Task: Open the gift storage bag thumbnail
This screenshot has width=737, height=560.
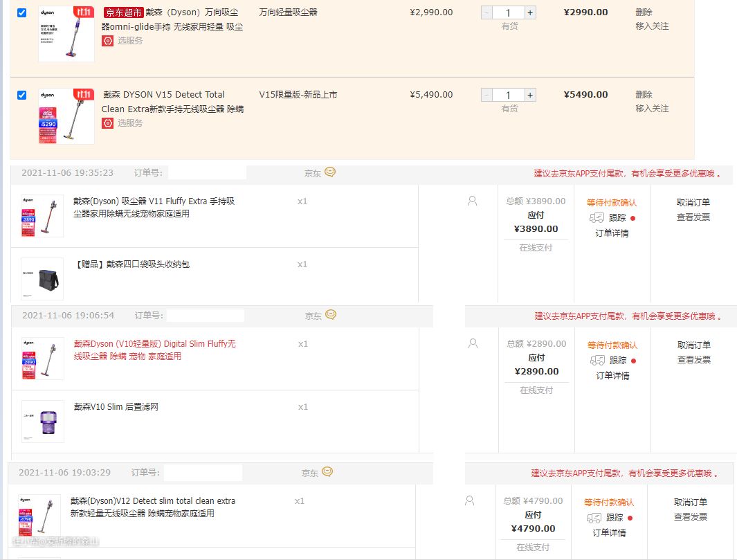Action: tap(42, 279)
